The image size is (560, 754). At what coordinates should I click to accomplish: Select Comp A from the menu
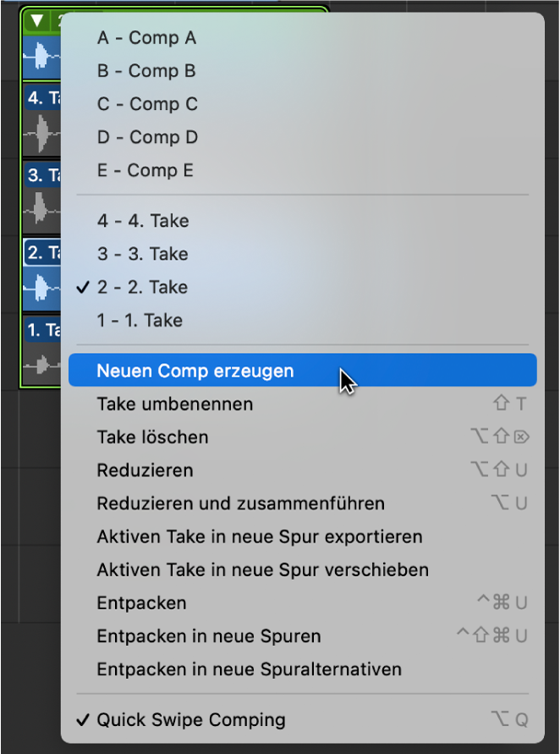[x=146, y=37]
